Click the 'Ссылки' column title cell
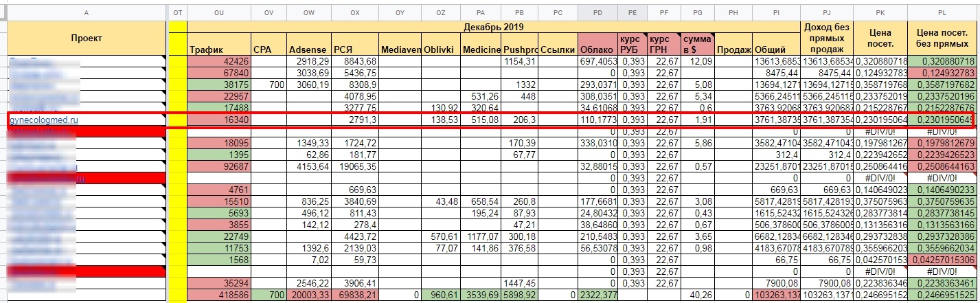Viewport: 980px width, 303px height. [558, 45]
